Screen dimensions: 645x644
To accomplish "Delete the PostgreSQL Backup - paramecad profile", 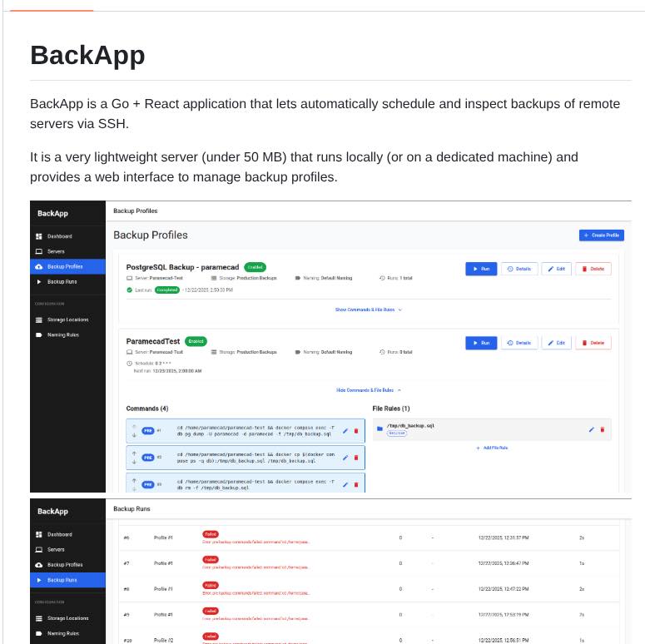I will [x=593, y=269].
